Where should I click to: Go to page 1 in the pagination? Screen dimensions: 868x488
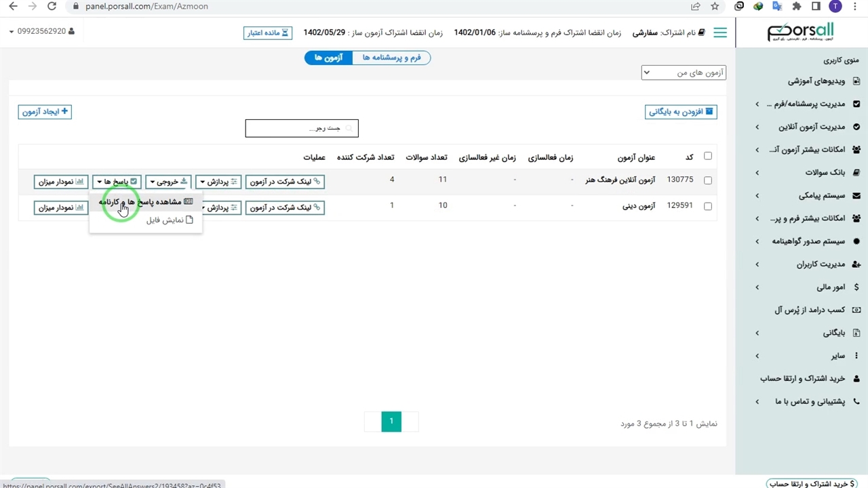click(391, 422)
